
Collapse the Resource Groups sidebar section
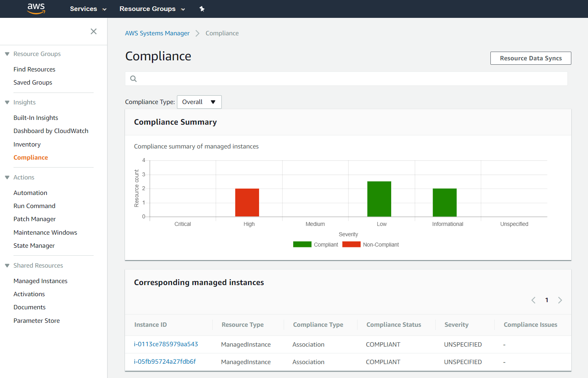pos(7,54)
